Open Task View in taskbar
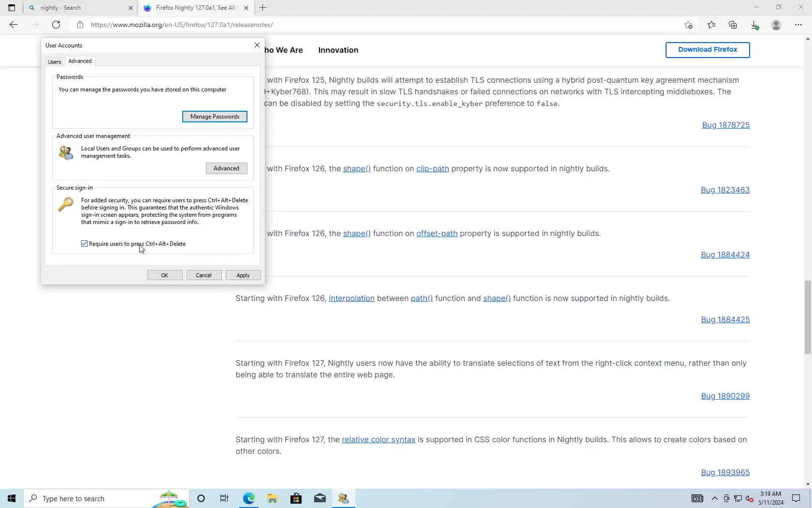812x508 pixels. pos(224,498)
